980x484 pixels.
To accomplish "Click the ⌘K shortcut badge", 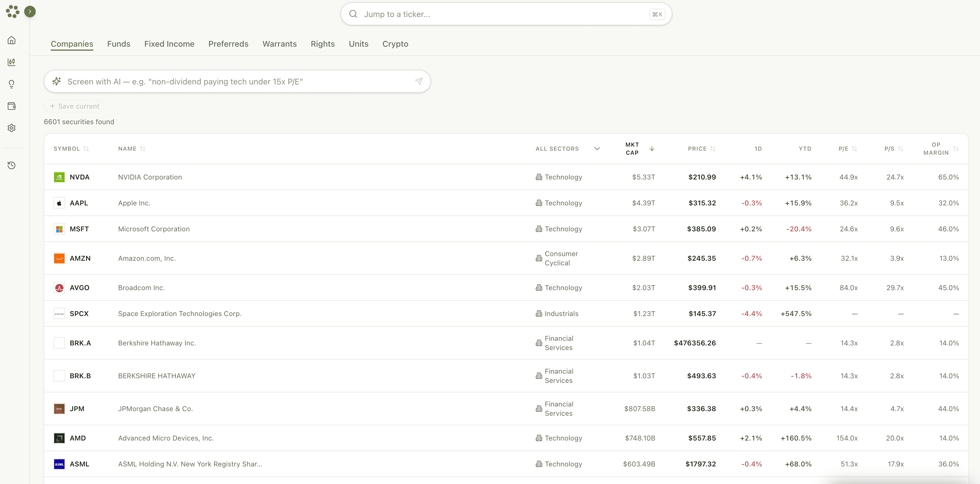I will (657, 14).
